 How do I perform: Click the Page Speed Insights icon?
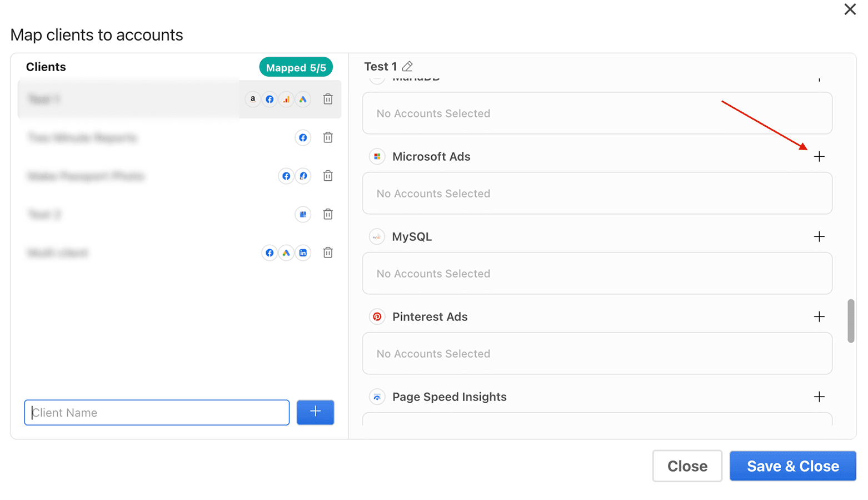(x=377, y=397)
